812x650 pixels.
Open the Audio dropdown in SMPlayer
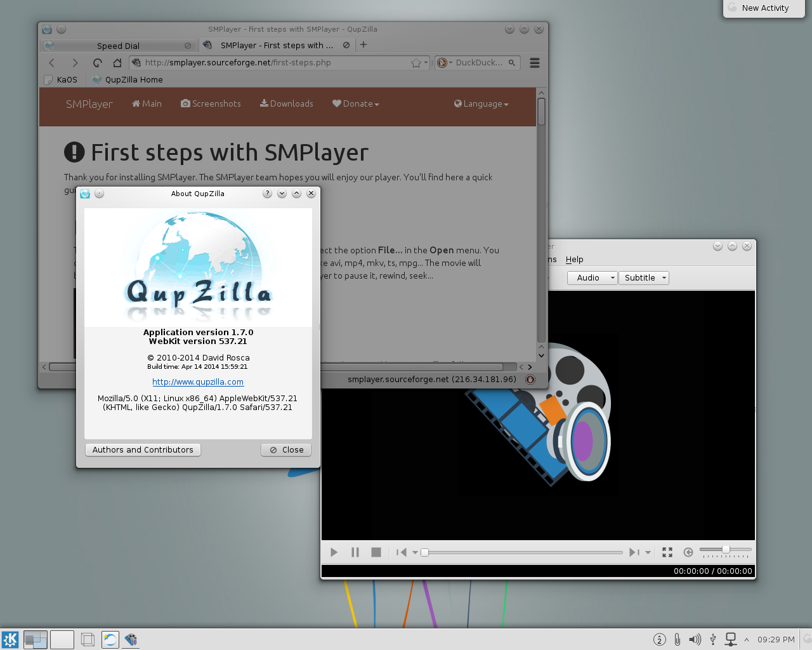point(592,277)
